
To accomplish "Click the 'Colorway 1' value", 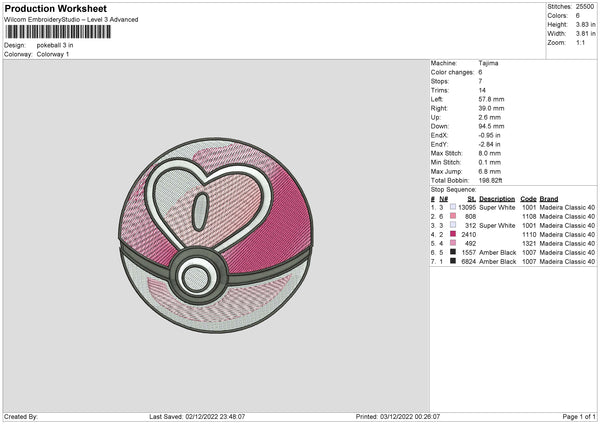I will tap(53, 54).
